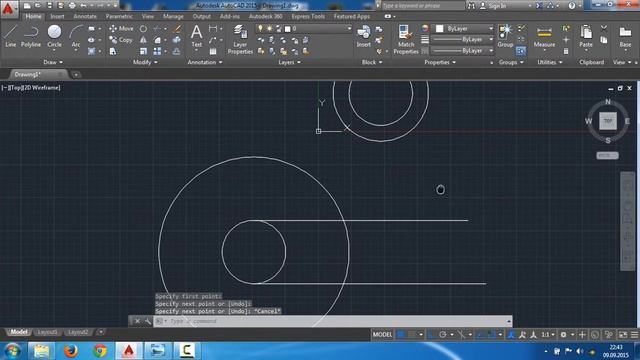Toggle MODEL space button in status bar
640x360 pixels.
pos(382,335)
